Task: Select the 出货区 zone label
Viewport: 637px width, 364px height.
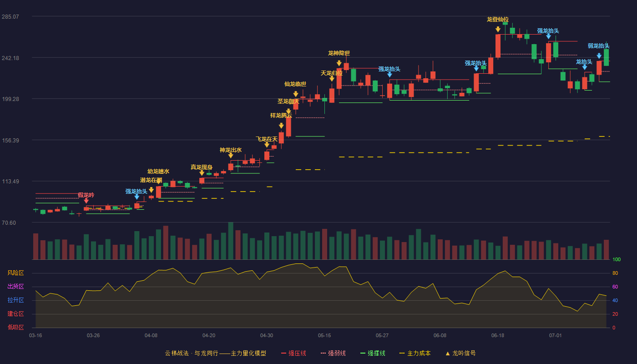Action: (15, 287)
